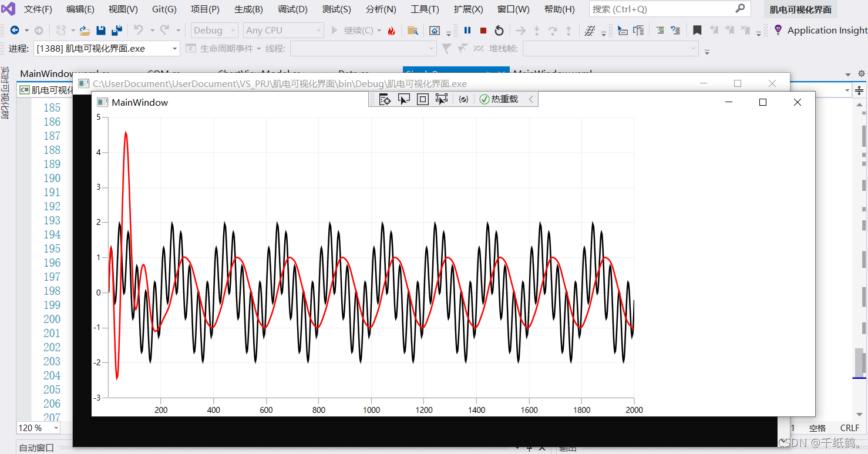
Task: Open Find in Files icon
Action: 413,31
